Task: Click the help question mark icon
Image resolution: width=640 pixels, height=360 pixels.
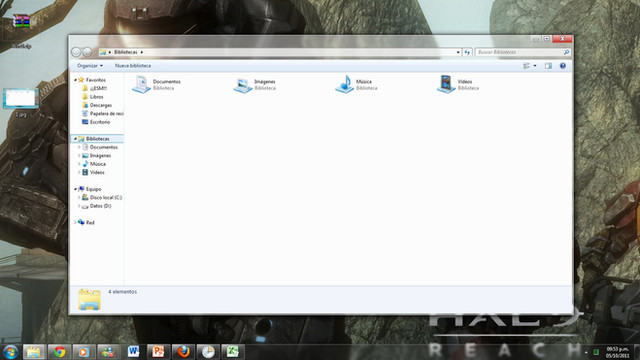Action: pyautogui.click(x=562, y=66)
